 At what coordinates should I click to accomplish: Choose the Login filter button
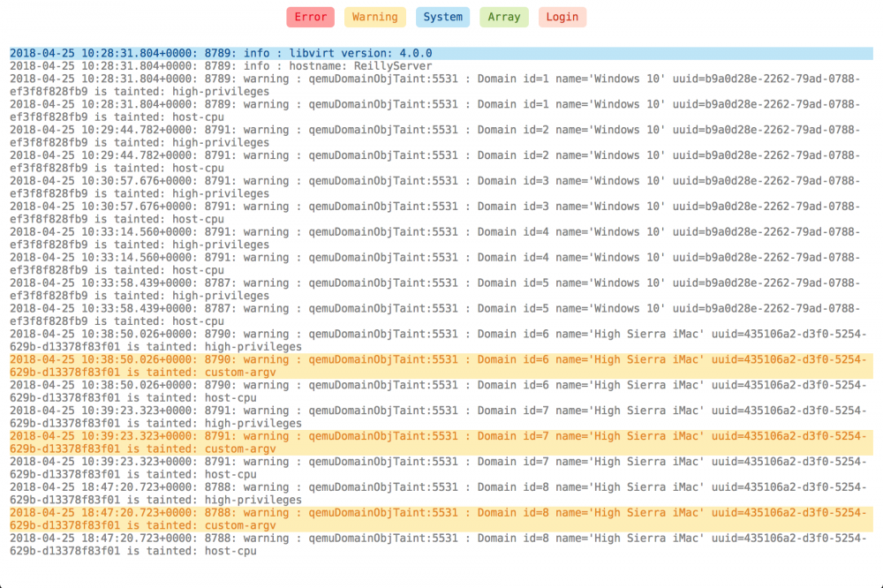click(x=562, y=17)
